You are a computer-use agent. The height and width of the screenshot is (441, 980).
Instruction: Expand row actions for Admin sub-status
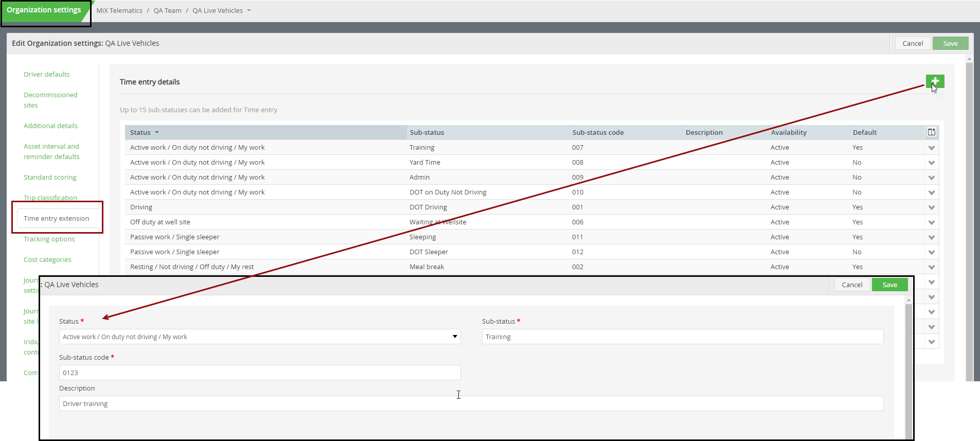click(931, 178)
